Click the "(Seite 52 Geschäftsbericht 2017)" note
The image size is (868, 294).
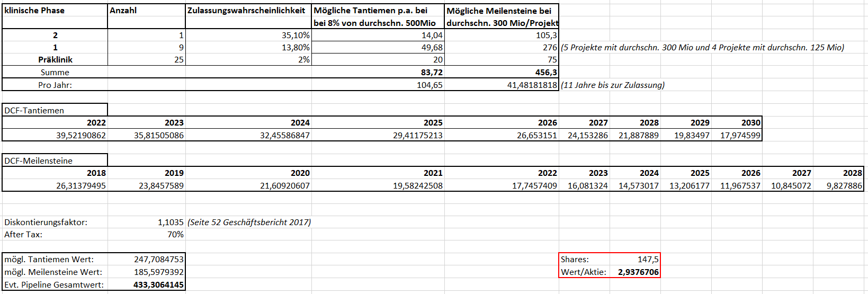(249, 222)
